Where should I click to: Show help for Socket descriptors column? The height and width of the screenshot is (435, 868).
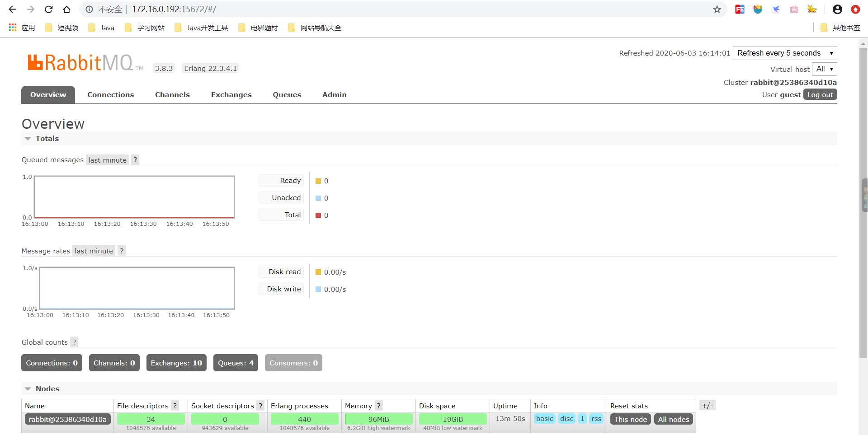[x=260, y=406]
